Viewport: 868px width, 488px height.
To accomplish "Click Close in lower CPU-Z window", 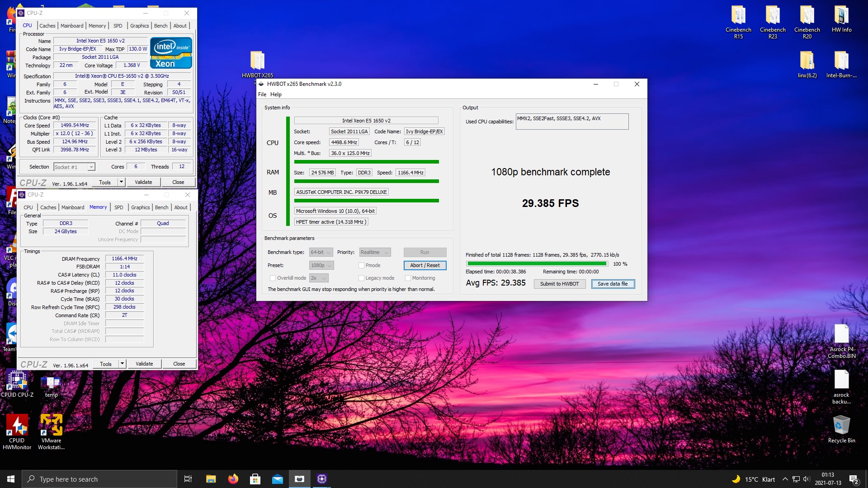I will coord(179,364).
